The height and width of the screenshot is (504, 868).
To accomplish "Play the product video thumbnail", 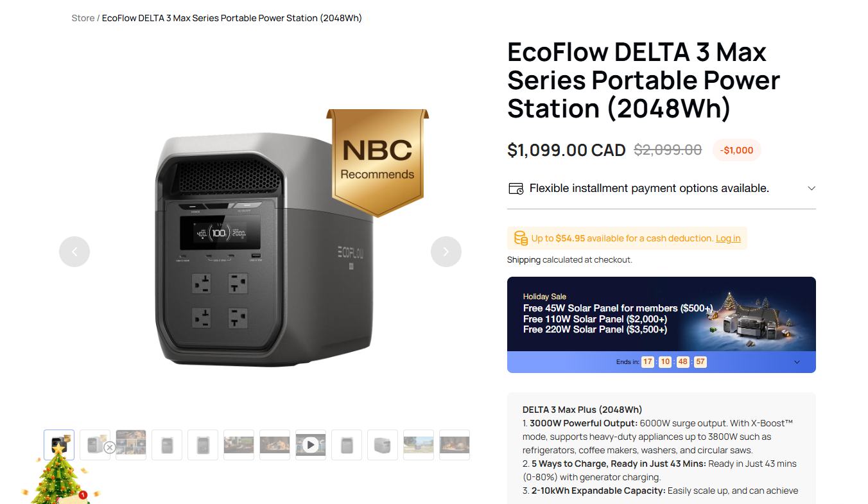I will 311,445.
